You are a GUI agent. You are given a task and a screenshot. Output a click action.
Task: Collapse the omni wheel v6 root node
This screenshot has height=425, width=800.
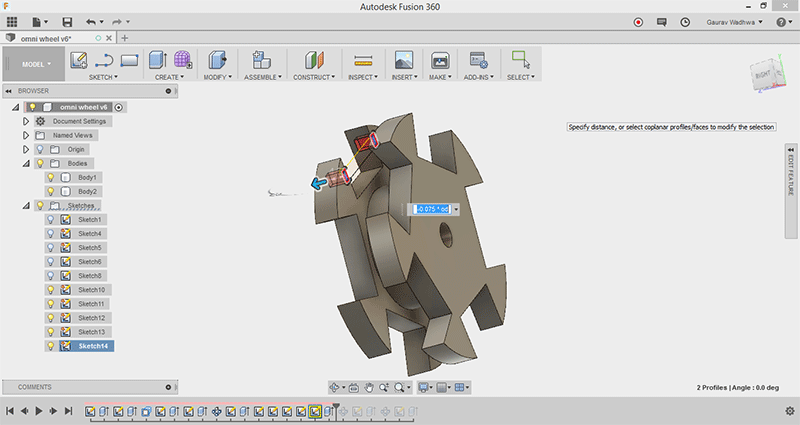[16, 107]
